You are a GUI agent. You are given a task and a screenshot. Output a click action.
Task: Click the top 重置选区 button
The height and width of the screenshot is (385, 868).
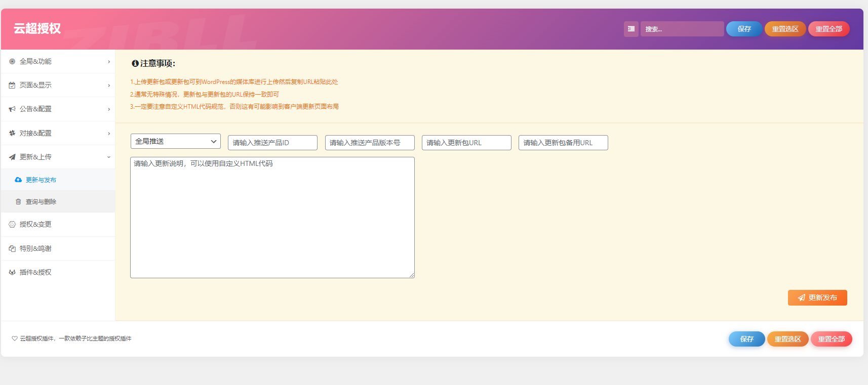785,29
